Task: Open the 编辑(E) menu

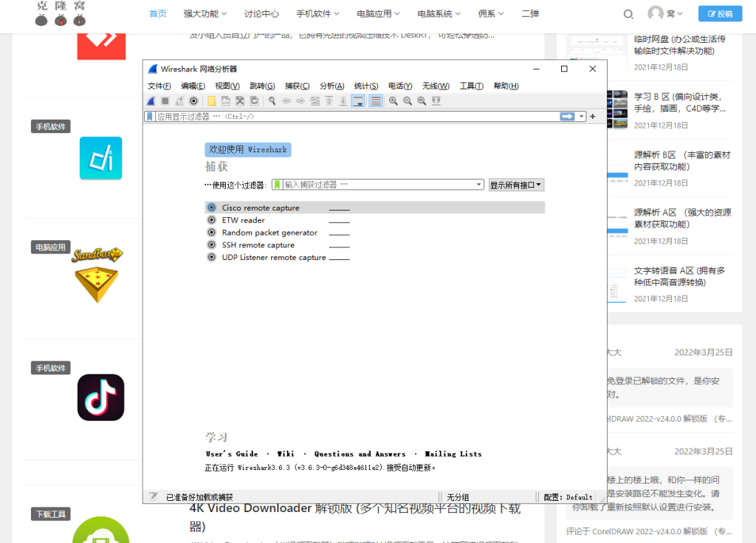Action: tap(193, 86)
